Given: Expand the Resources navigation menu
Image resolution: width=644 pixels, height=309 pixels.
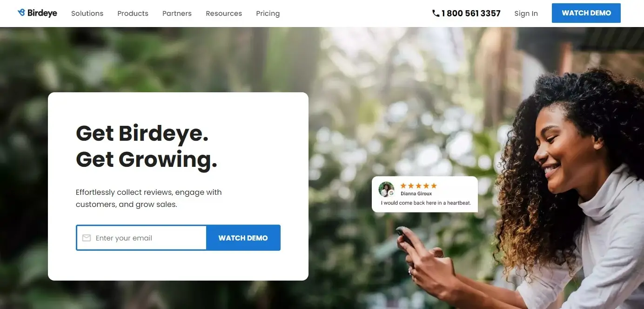Looking at the screenshot, I should [x=224, y=14].
